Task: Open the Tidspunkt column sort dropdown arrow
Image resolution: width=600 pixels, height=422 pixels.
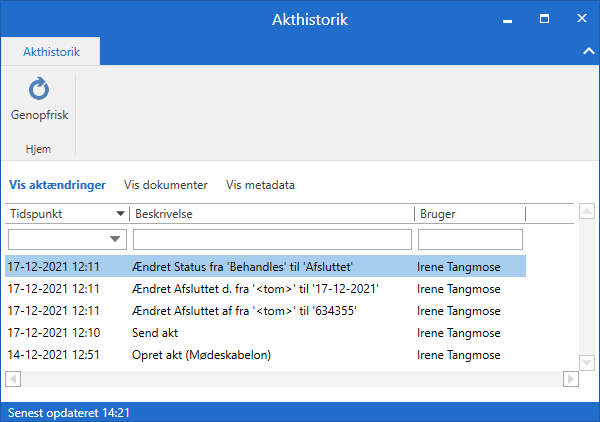Action: (121, 214)
